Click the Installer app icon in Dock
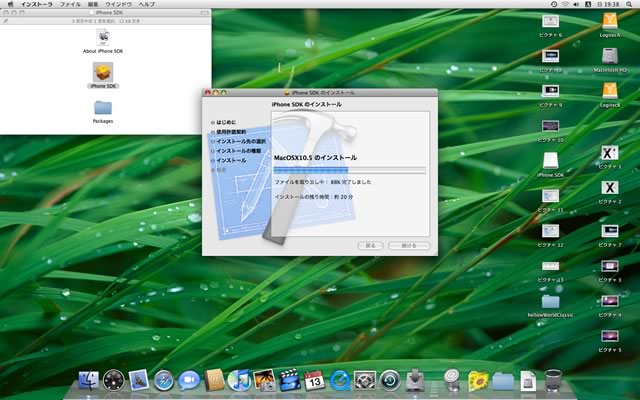Viewport: 640px width, 400px height. pyautogui.click(x=415, y=381)
